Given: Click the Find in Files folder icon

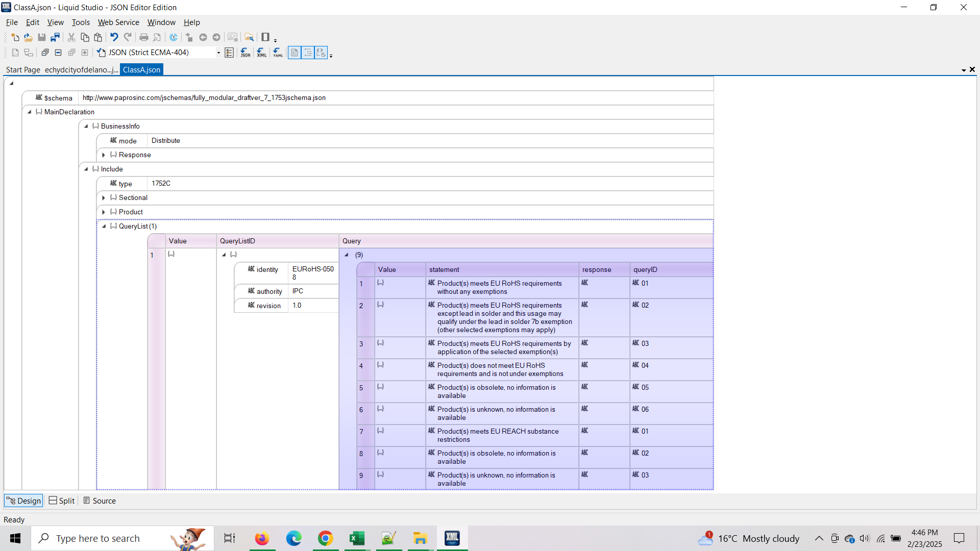Looking at the screenshot, I should (249, 37).
